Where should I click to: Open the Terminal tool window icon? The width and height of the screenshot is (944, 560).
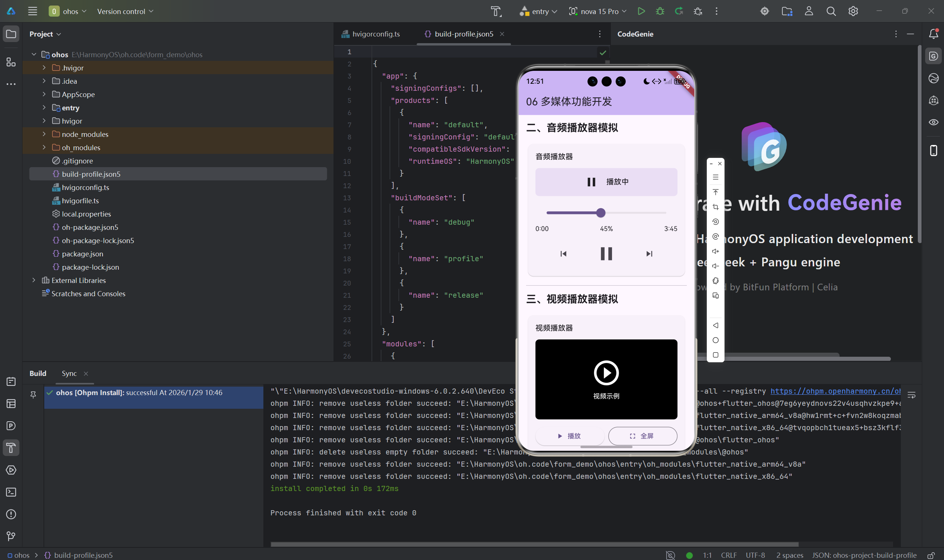point(11,492)
